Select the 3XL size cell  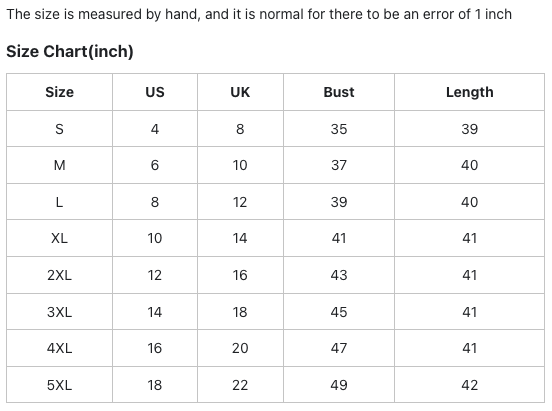(x=59, y=312)
